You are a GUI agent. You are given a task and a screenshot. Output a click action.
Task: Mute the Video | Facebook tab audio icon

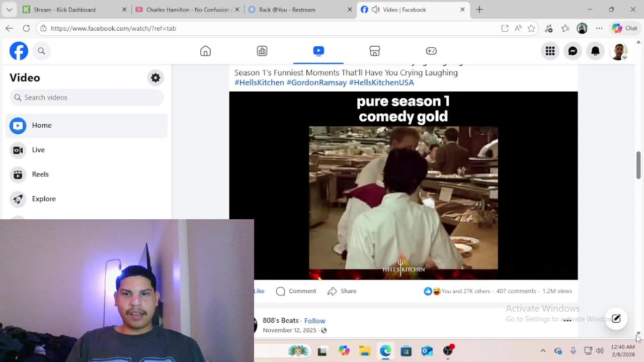pyautogui.click(x=375, y=10)
